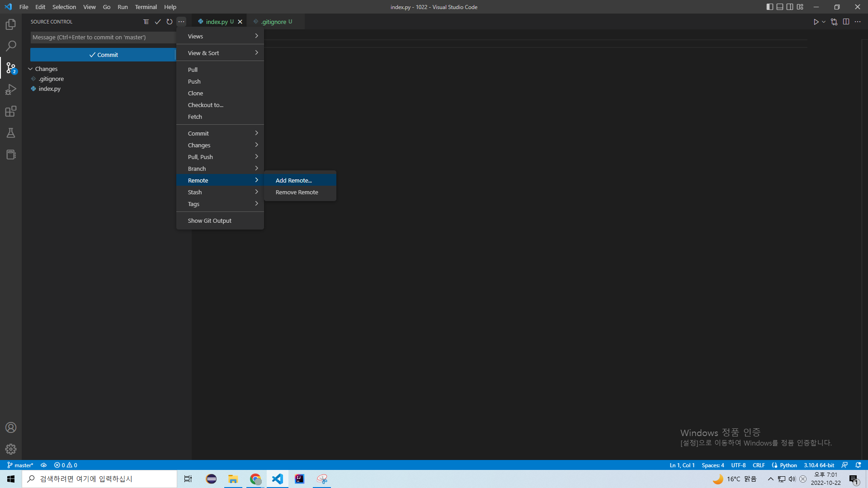Click the feedback icon in the status bar
This screenshot has width=868, height=488.
pos(844,465)
